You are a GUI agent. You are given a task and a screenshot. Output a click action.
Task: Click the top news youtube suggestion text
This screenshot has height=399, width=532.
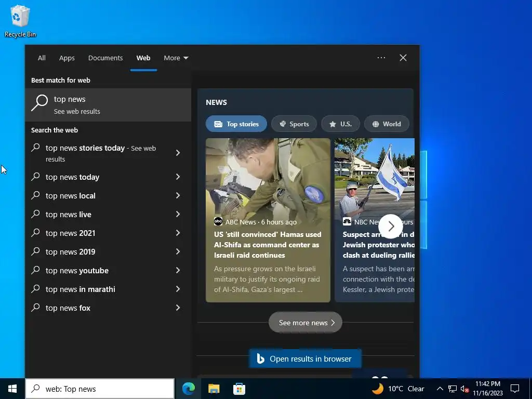point(77,270)
